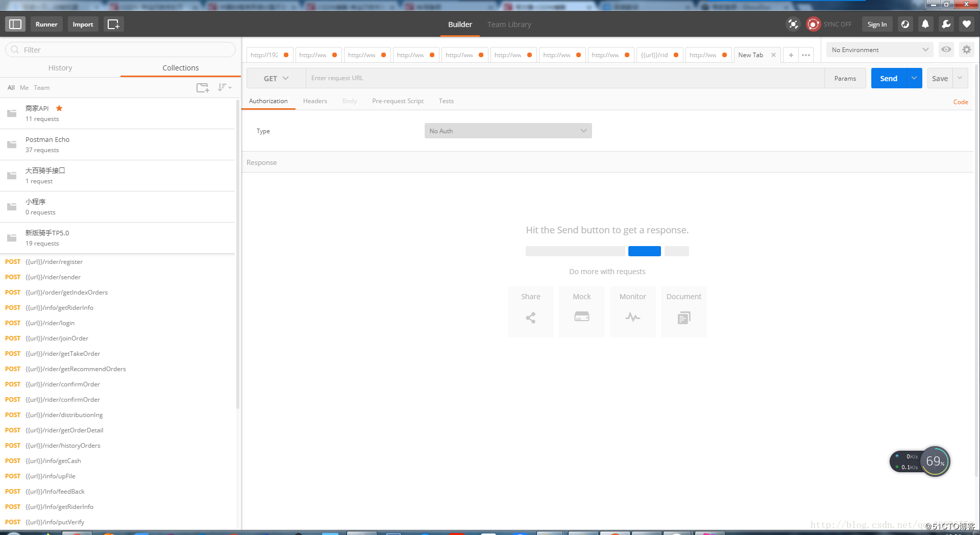Viewport: 980px width, 535px height.
Task: Click the sidebar vertical scrollbar
Action: pyautogui.click(x=237, y=255)
